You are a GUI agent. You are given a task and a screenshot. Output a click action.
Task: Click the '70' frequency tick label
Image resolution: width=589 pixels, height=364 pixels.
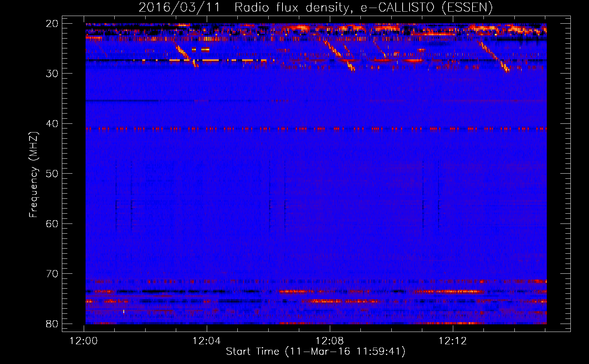pos(52,274)
